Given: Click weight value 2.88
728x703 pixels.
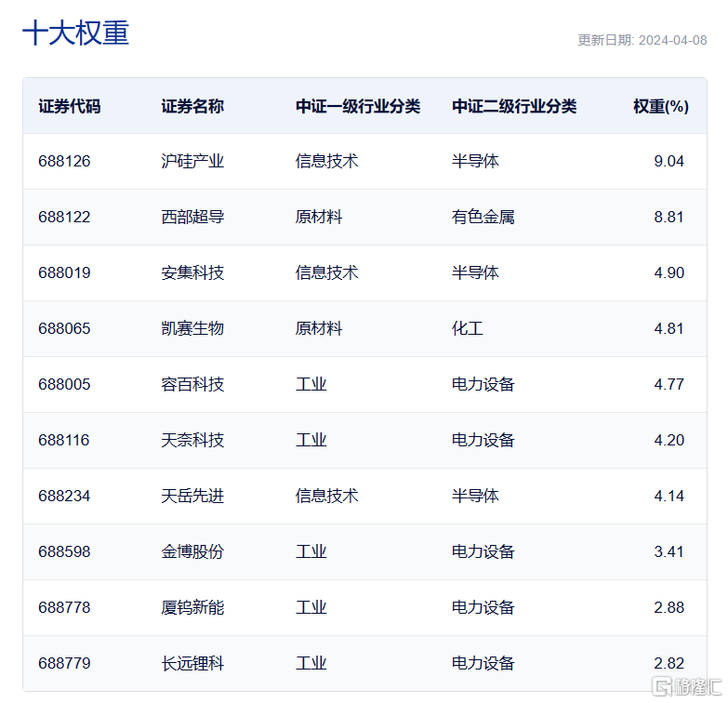Looking at the screenshot, I should point(668,607).
